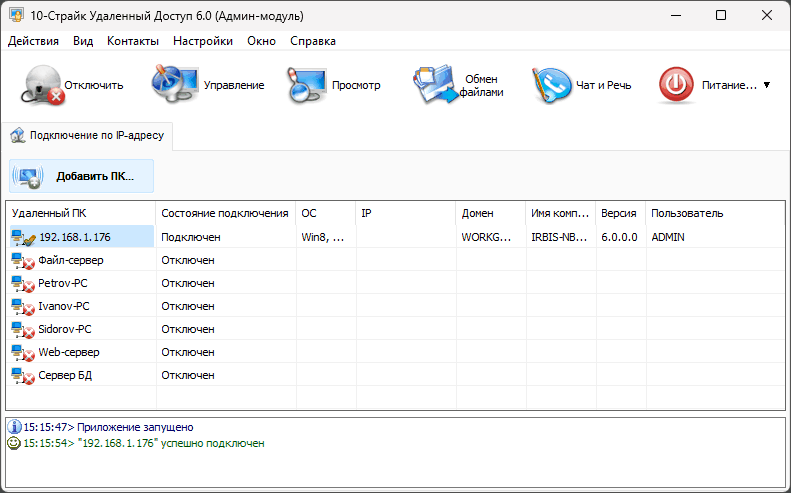791x493 pixels.
Task: Open the Настройки menu
Action: coord(202,41)
